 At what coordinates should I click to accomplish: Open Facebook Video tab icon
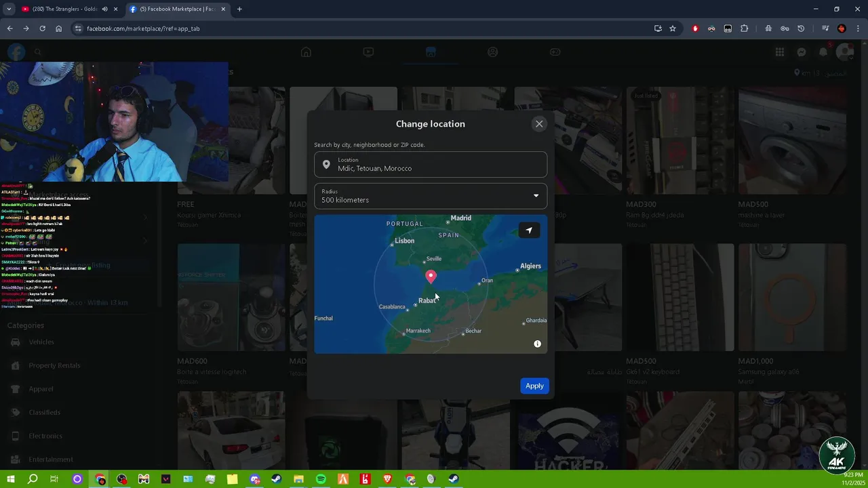368,52
